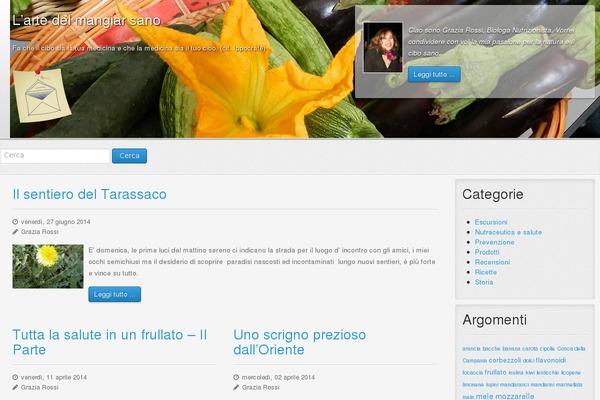The image size is (600, 400).
Task: Select the lupini tag
Action: [492, 384]
